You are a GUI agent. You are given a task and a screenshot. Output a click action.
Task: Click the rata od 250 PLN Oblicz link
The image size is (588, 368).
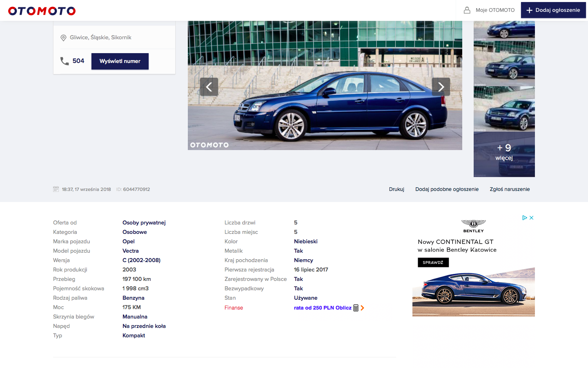323,308
